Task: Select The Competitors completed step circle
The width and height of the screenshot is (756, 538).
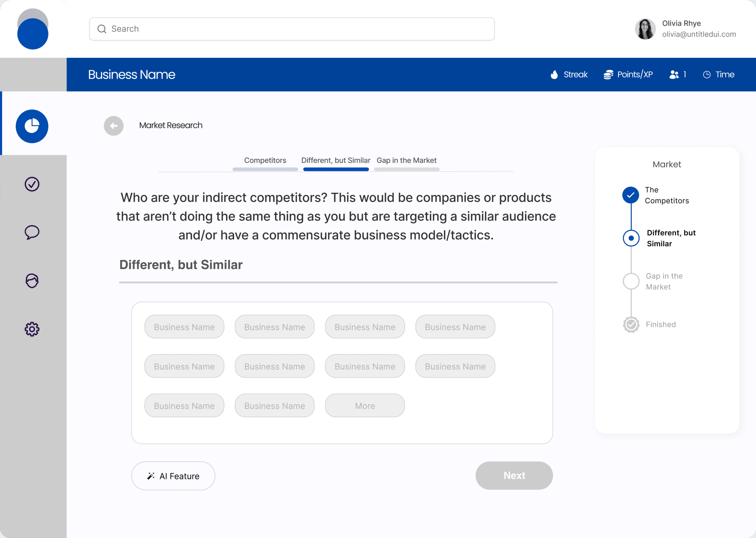Action: point(631,195)
